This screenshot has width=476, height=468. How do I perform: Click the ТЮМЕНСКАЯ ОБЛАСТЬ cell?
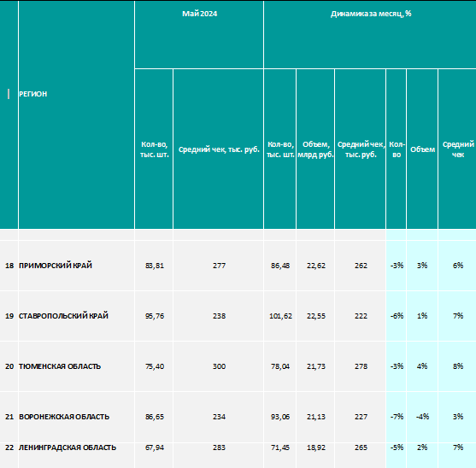pyautogui.click(x=76, y=366)
